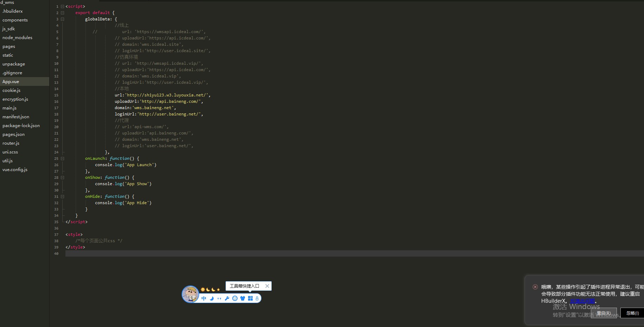Click the Shin-chan avatar on IME bar
Viewport: 644px width, 327px height.
(x=190, y=294)
